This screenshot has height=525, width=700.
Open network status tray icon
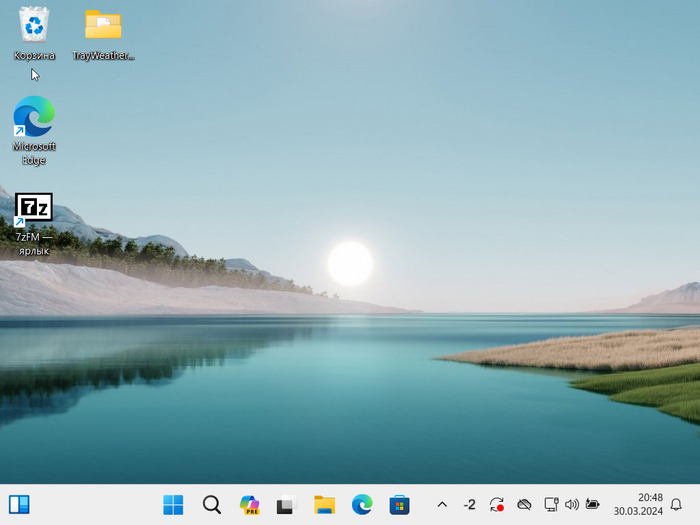pos(551,505)
